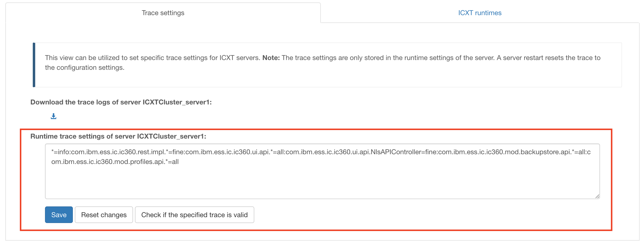Check if the specified trace is valid
The image size is (644, 244).
tap(194, 215)
